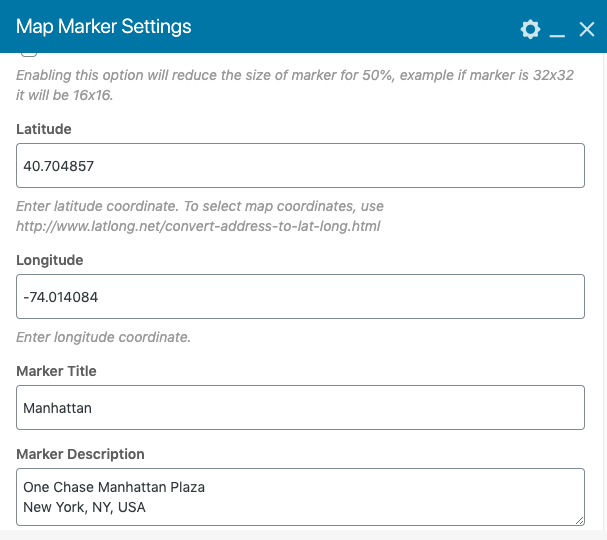Click the One Chase Manhattan Plaza line

pyautogui.click(x=114, y=487)
